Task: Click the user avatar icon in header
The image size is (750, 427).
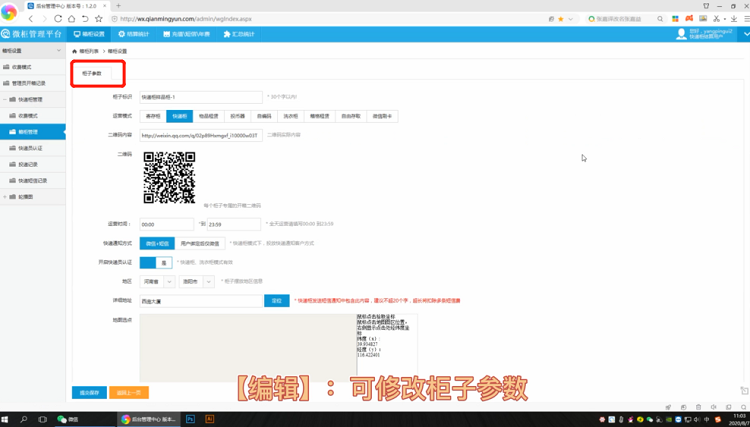Action: point(681,34)
